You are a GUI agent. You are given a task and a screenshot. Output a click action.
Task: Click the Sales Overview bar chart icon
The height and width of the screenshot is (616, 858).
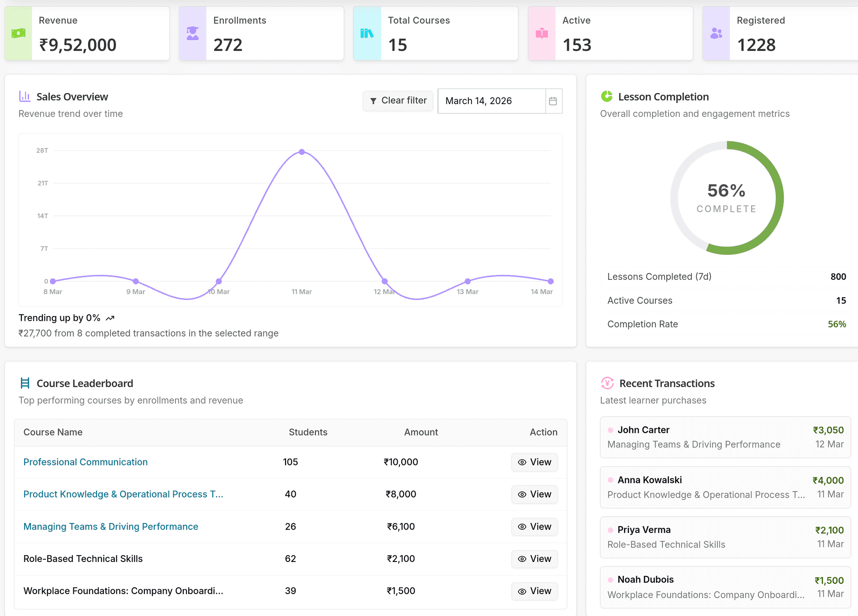pos(25,96)
